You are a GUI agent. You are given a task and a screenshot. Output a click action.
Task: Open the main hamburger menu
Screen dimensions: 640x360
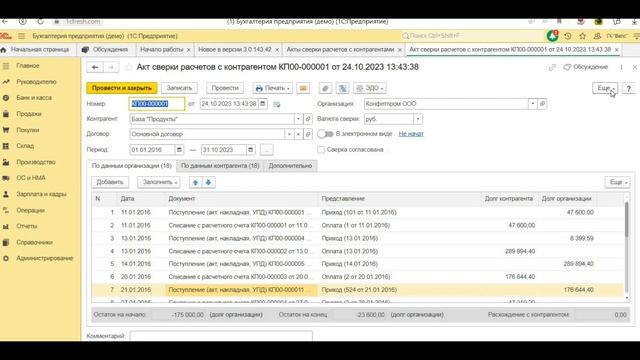coord(21,36)
